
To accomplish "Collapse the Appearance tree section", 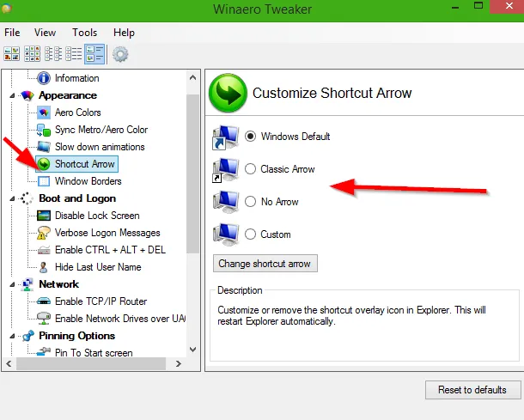I will [12, 95].
